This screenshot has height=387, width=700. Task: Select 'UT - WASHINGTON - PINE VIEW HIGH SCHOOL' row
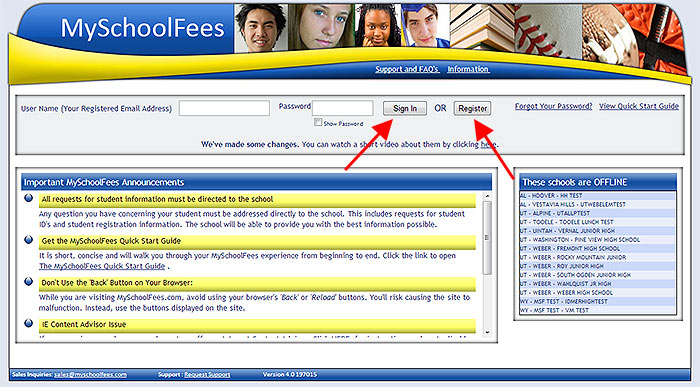click(x=597, y=240)
